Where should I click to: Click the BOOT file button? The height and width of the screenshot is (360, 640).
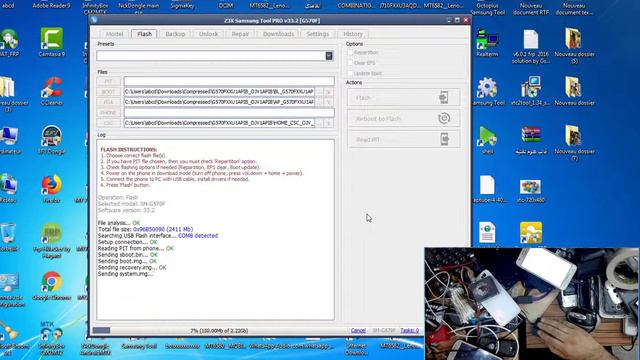click(108, 91)
